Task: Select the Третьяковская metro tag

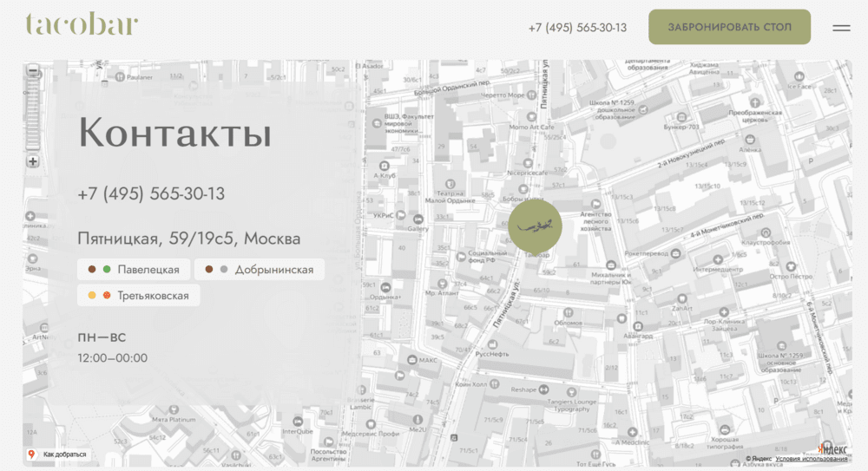Action: pyautogui.click(x=138, y=296)
